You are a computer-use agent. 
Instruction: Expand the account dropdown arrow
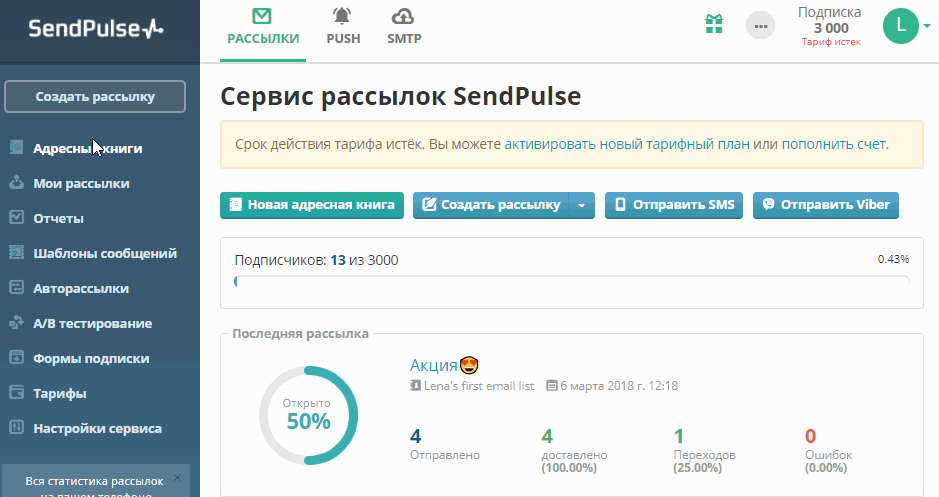click(x=926, y=26)
